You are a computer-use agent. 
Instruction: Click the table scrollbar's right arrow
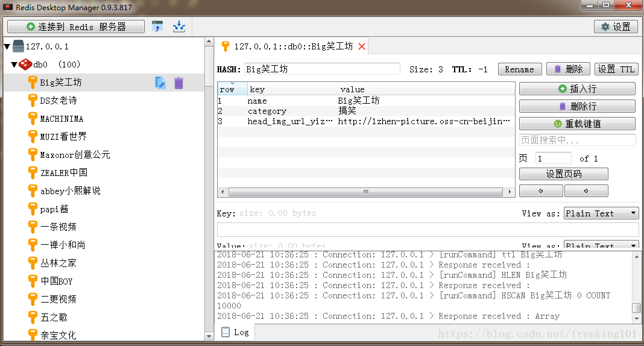(510, 192)
